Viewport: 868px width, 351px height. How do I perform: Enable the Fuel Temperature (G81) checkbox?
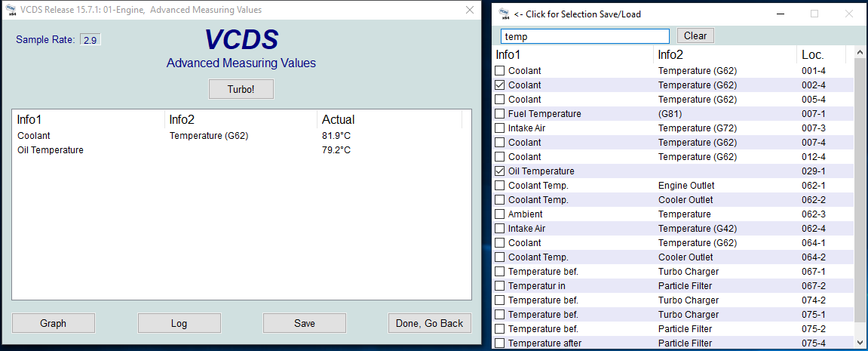(500, 114)
